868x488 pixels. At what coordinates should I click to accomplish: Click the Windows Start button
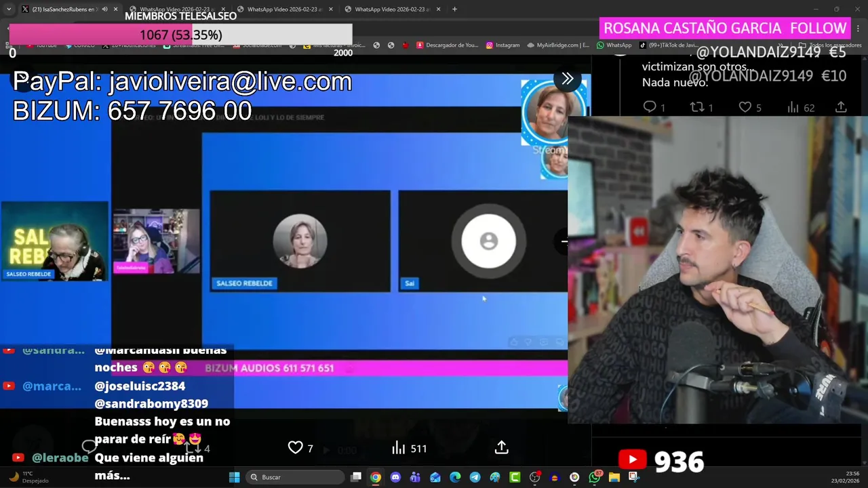pos(234,477)
